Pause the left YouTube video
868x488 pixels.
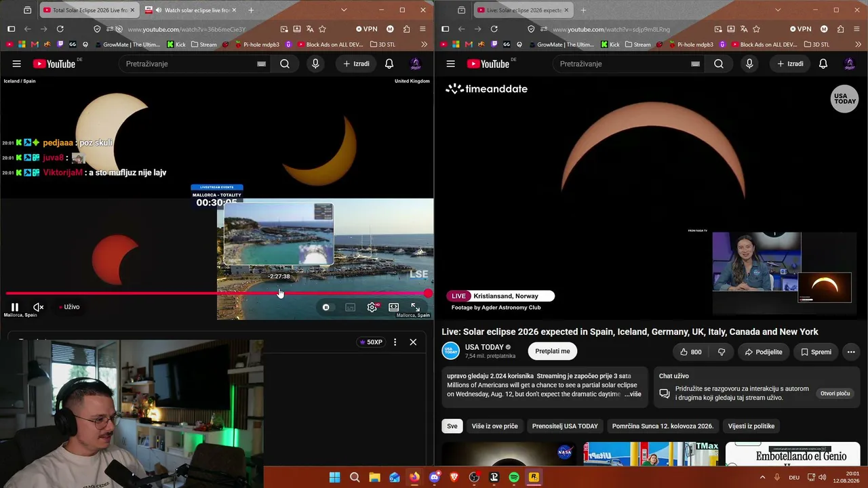click(15, 307)
